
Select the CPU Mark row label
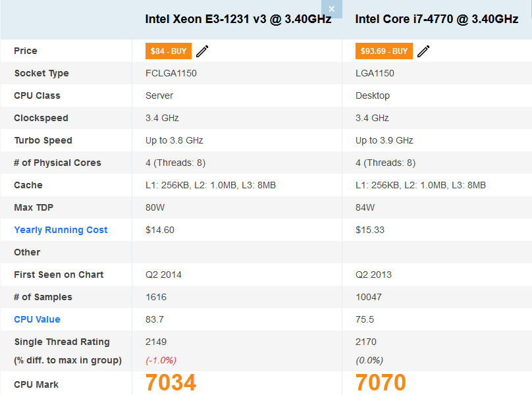(36, 384)
